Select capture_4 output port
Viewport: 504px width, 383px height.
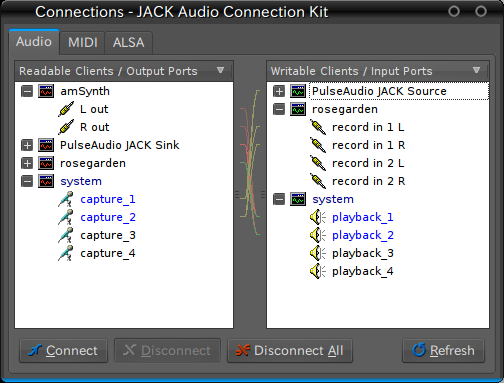108,253
